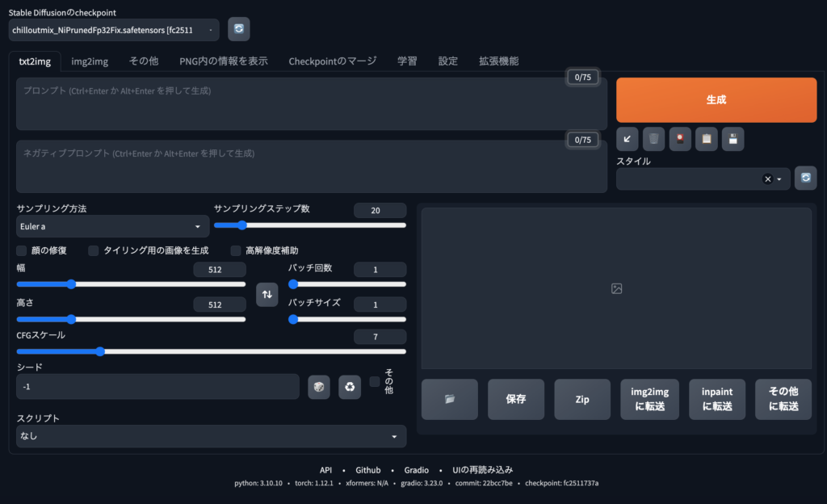Open the output folder icon
Screen dimensions: 827x504
pos(449,399)
